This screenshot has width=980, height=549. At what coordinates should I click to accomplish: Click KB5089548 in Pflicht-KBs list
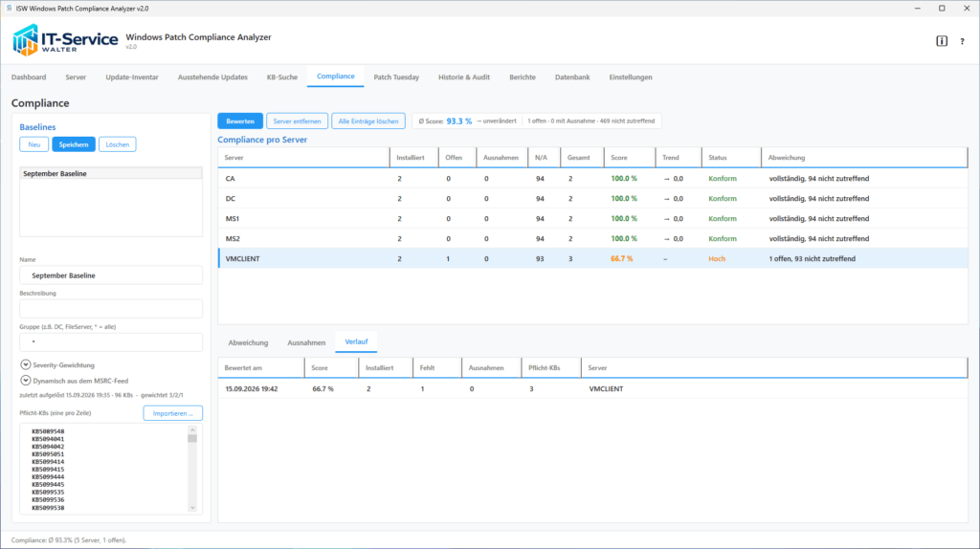point(48,431)
